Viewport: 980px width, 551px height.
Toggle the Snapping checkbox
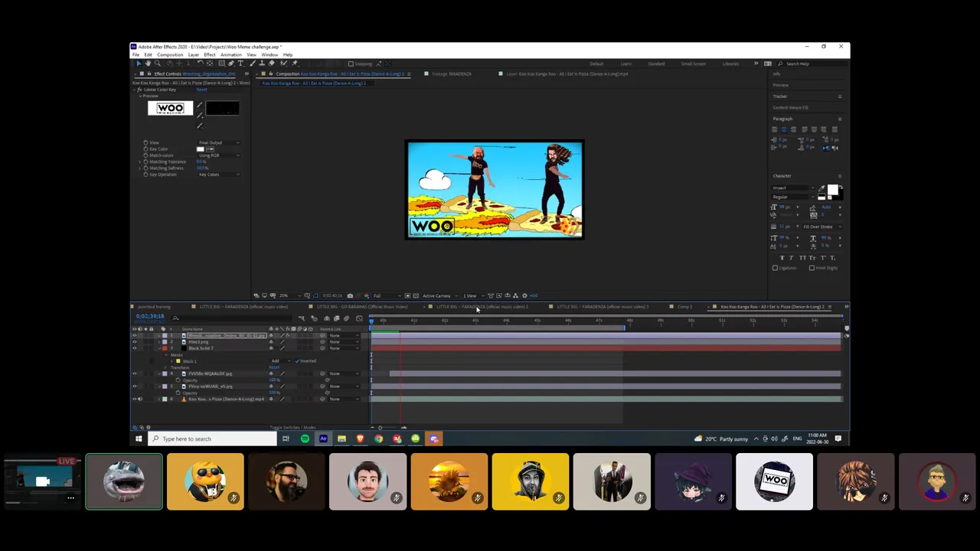tap(351, 64)
